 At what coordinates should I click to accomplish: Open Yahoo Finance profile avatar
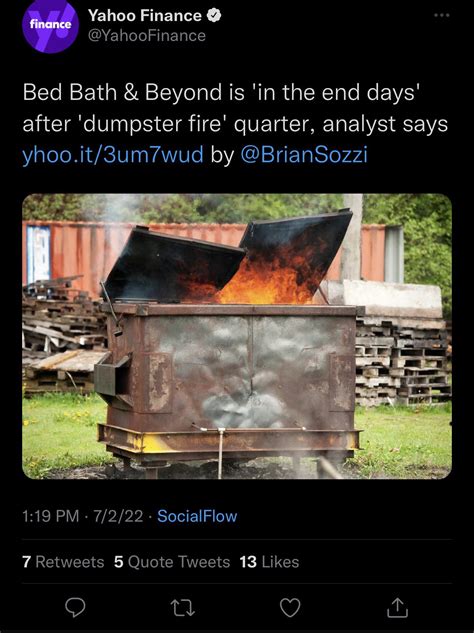point(50,25)
